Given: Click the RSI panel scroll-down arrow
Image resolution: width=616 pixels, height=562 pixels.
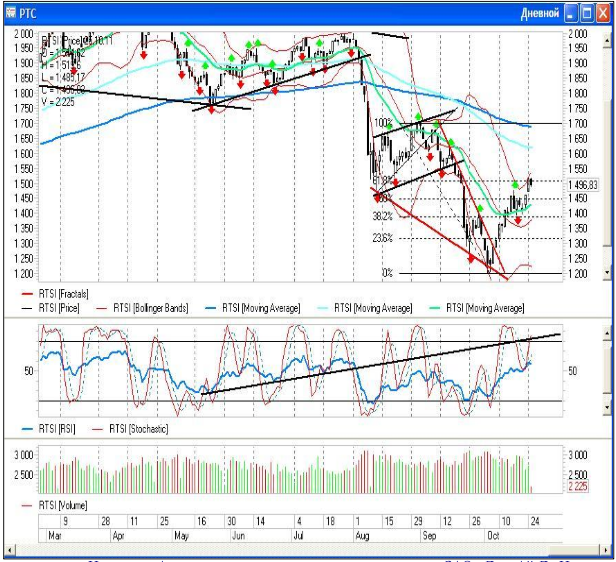Looking at the screenshot, I should (x=608, y=408).
